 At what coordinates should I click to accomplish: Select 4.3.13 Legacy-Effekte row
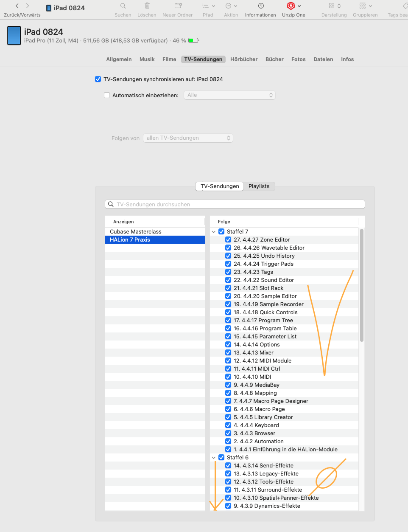[x=284, y=473]
